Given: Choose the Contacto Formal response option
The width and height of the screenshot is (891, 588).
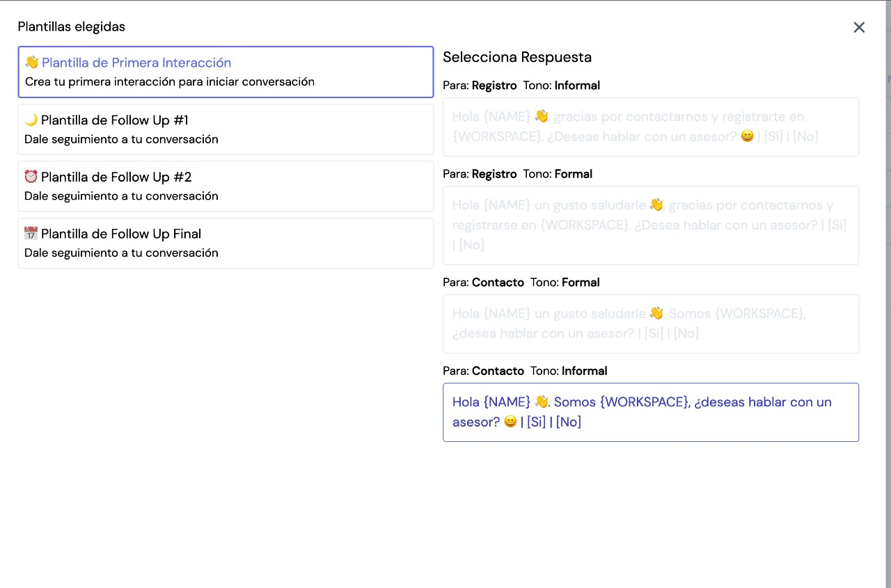Looking at the screenshot, I should (x=650, y=324).
